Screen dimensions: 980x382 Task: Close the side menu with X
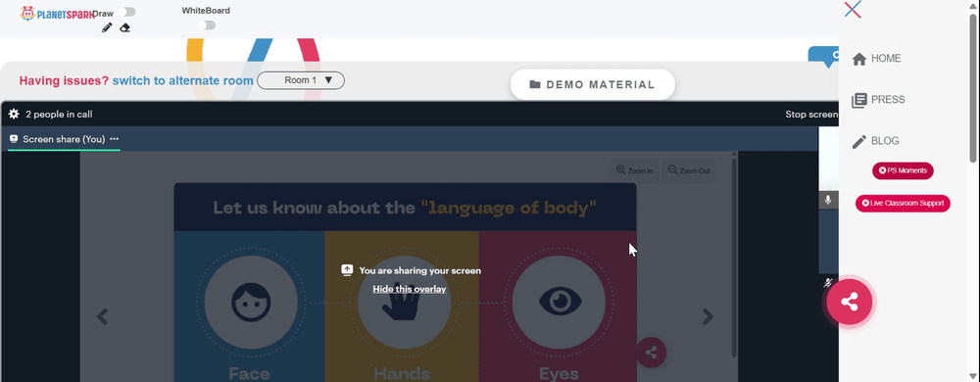[x=853, y=10]
